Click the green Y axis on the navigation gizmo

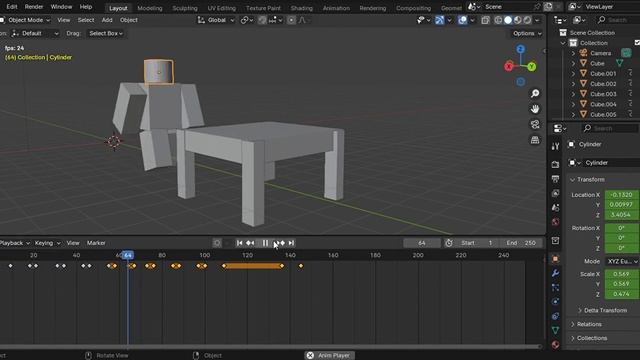(531, 67)
